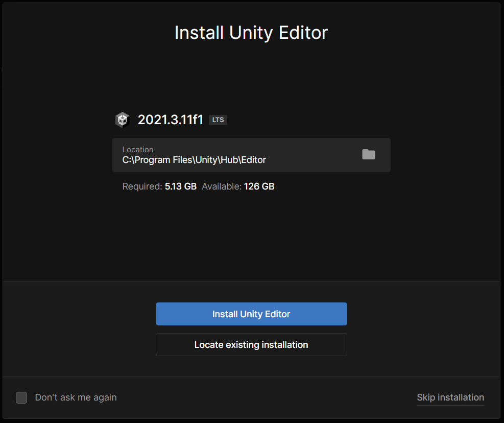Viewport: 504px width, 423px height.
Task: Click the Location label in path box
Action: tap(138, 150)
